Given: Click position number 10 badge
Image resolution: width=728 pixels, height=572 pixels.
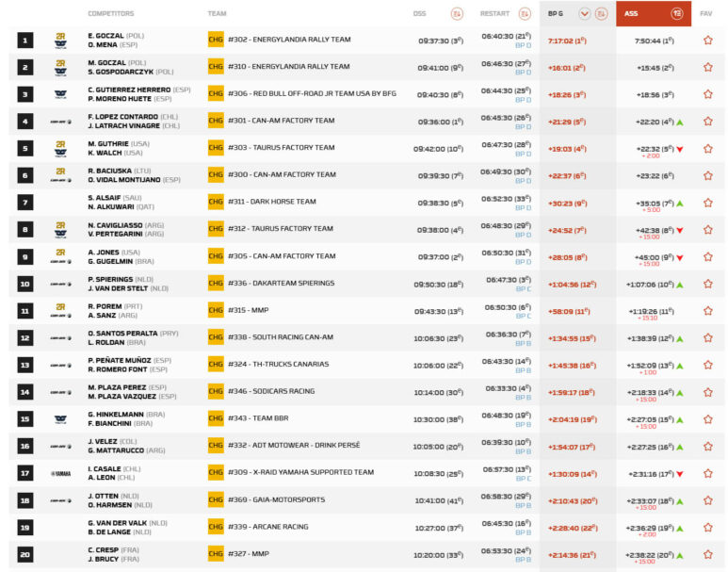Looking at the screenshot, I should tap(25, 284).
